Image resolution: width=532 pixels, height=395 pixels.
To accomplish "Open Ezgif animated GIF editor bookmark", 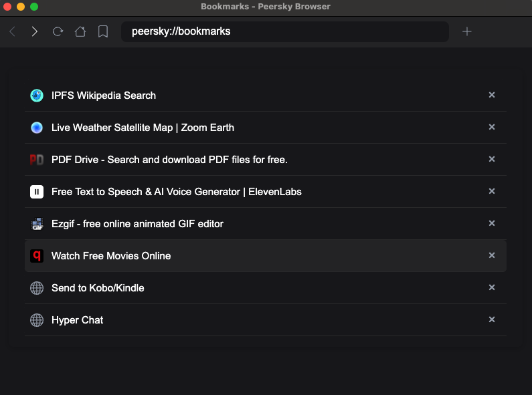I will [137, 224].
